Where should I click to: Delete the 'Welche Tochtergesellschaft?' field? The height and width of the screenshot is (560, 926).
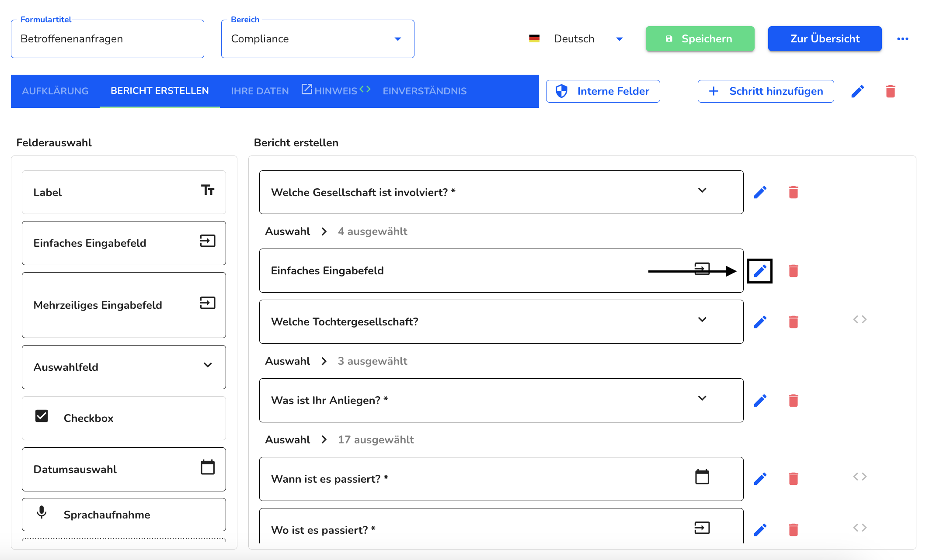793,322
